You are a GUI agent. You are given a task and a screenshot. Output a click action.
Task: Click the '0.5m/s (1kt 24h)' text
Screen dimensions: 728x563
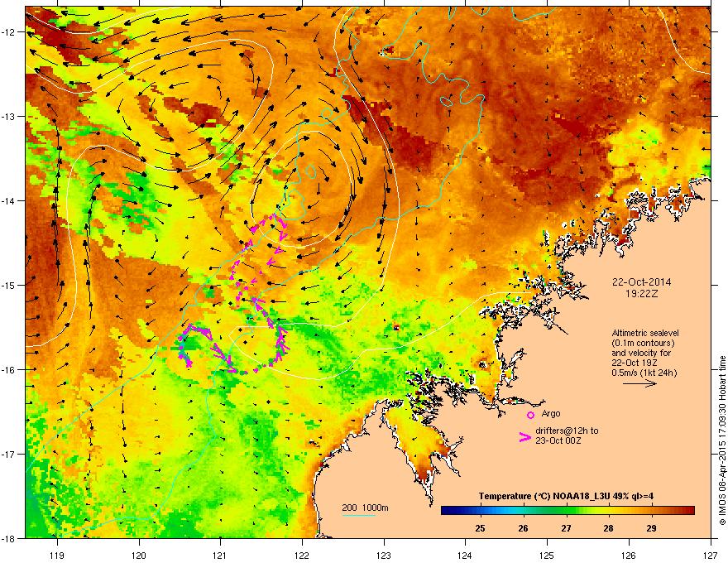tap(644, 373)
